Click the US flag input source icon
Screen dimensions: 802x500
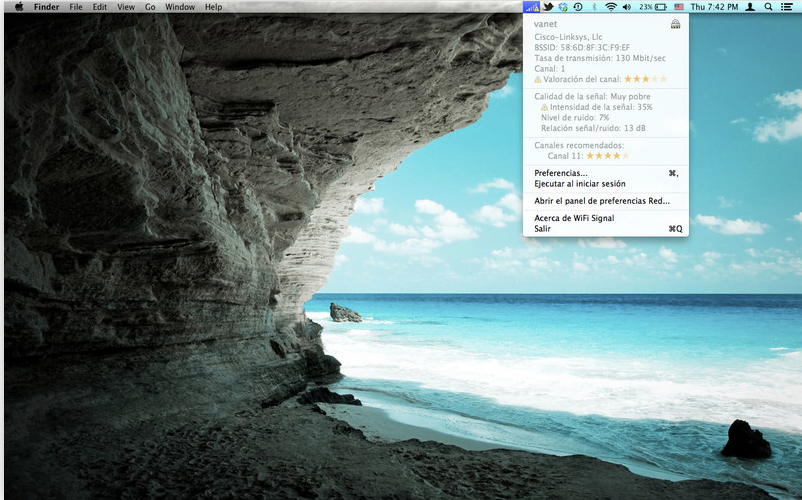point(679,7)
